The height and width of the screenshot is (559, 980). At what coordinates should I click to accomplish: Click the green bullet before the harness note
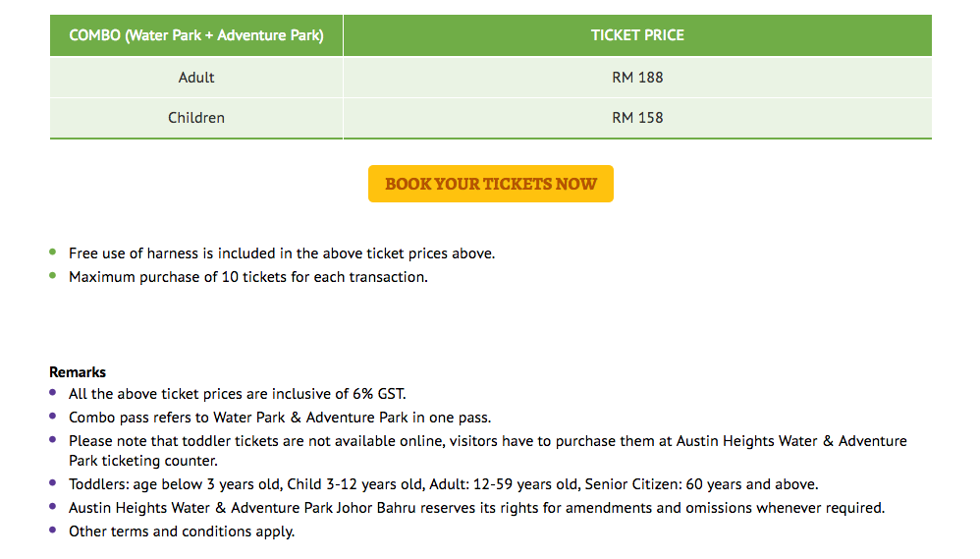coord(53,252)
